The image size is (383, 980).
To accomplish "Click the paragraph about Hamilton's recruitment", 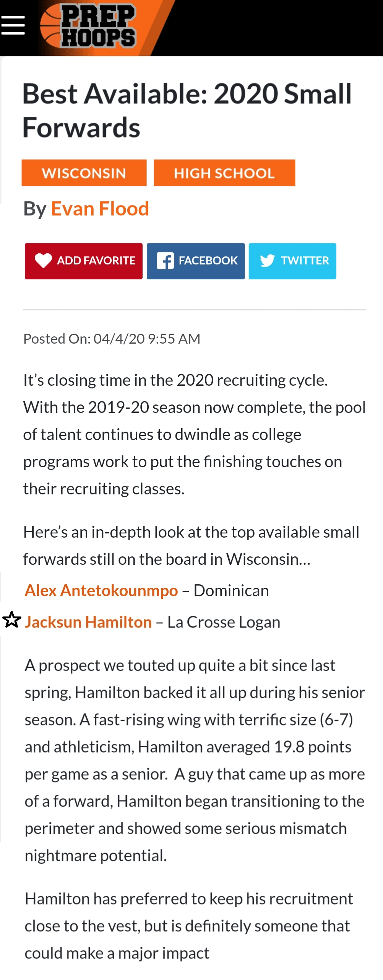I will tap(189, 926).
